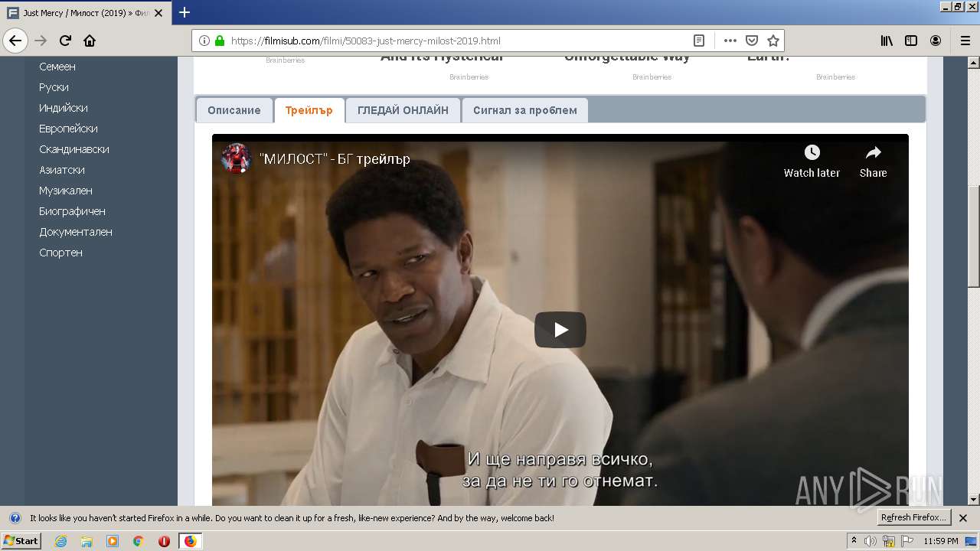
Task: Reload the current page
Action: pyautogui.click(x=65, y=41)
